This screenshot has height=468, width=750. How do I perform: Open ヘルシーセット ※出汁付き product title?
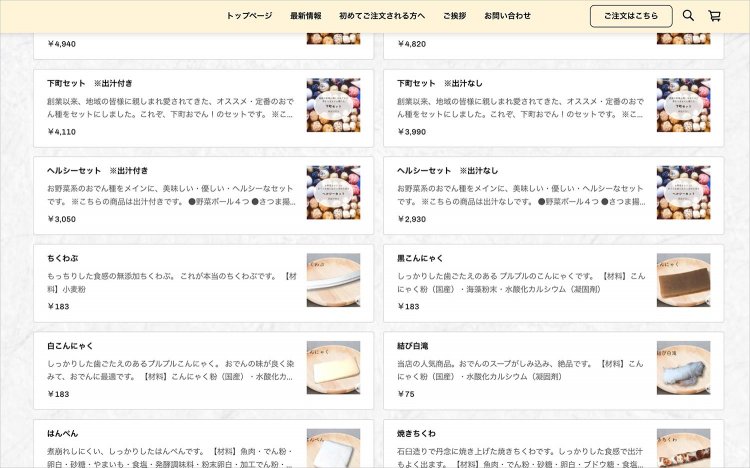(98, 171)
